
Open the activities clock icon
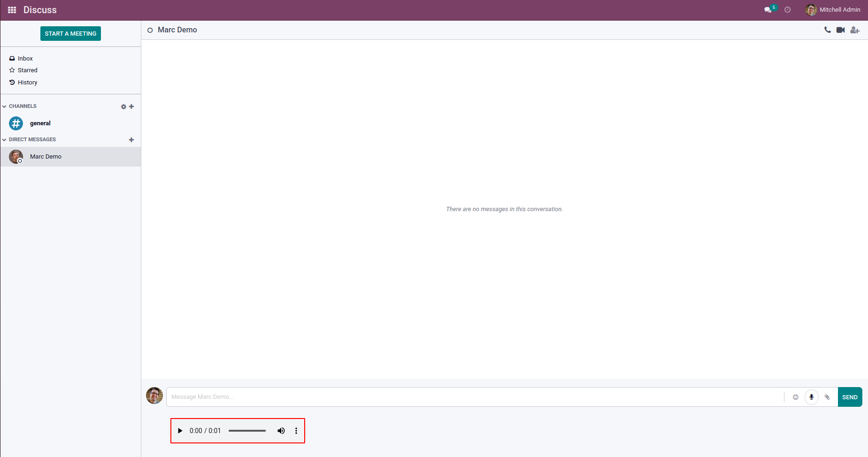(x=788, y=10)
